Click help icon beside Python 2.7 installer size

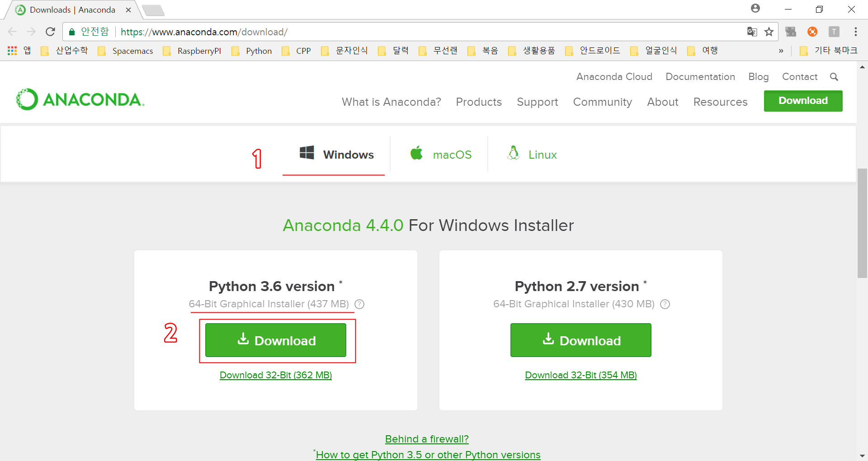tap(665, 304)
